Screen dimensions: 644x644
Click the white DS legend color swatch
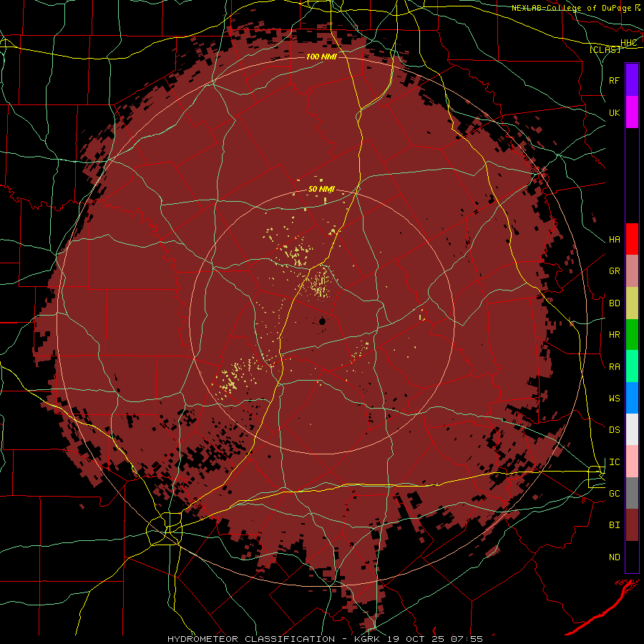click(x=632, y=429)
